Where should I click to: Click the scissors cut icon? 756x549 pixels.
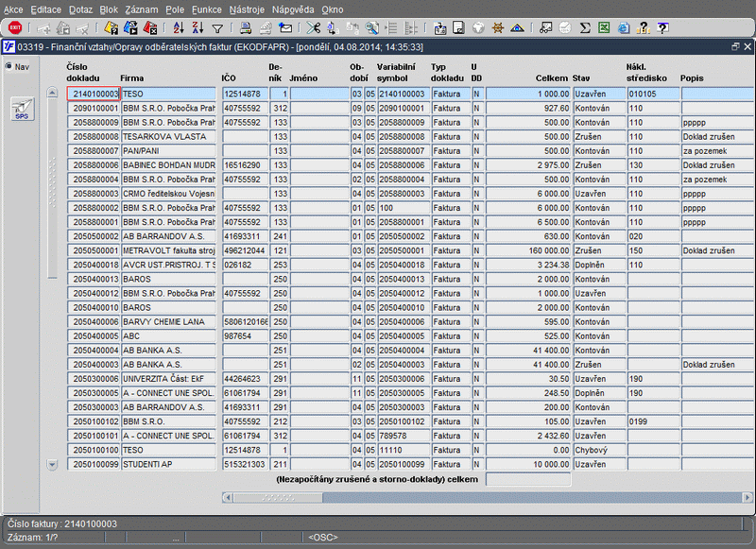tap(314, 28)
